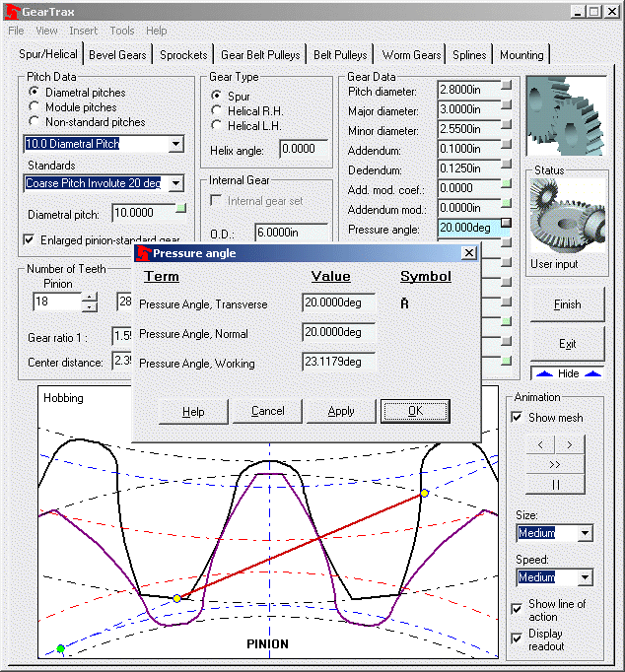Click the Helix angle input field
This screenshot has height=672, width=625.
coord(304,149)
